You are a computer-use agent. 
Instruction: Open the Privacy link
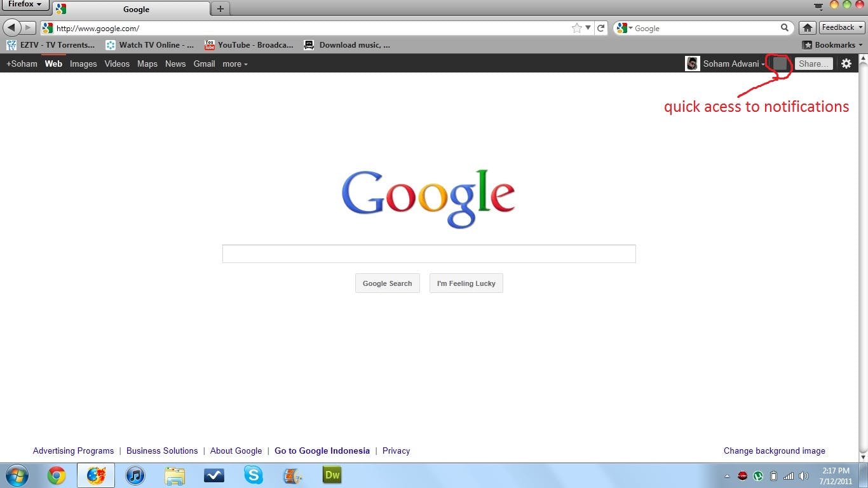coord(396,451)
